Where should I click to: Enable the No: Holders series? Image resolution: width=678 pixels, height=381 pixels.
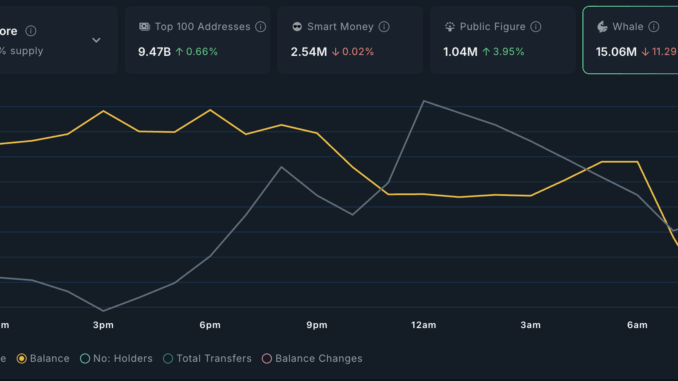[85, 359]
